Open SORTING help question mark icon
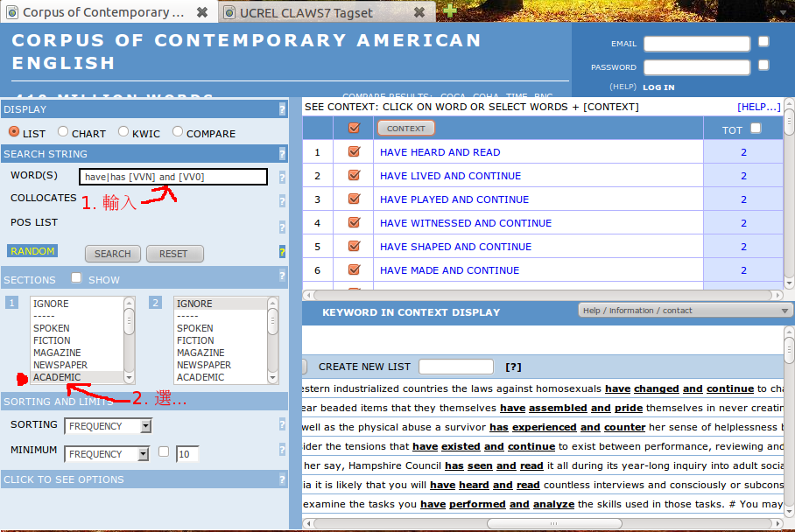The width and height of the screenshot is (795, 532). [282, 424]
